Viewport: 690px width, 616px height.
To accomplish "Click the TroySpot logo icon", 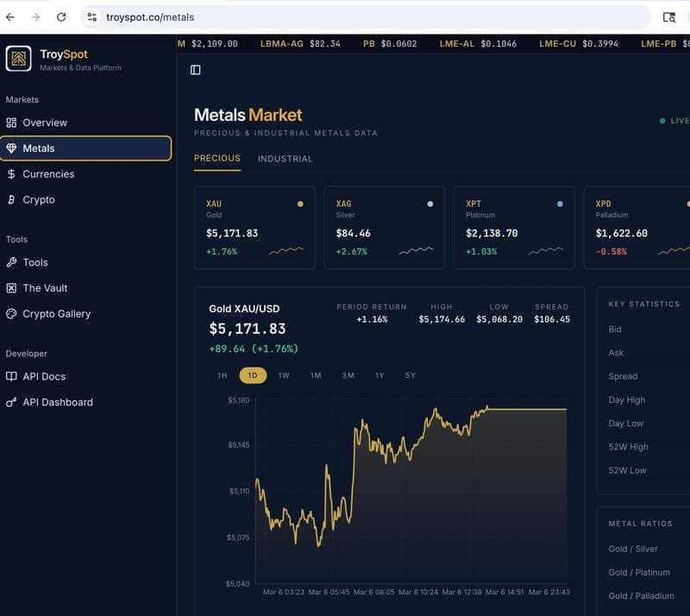I will (x=19, y=60).
